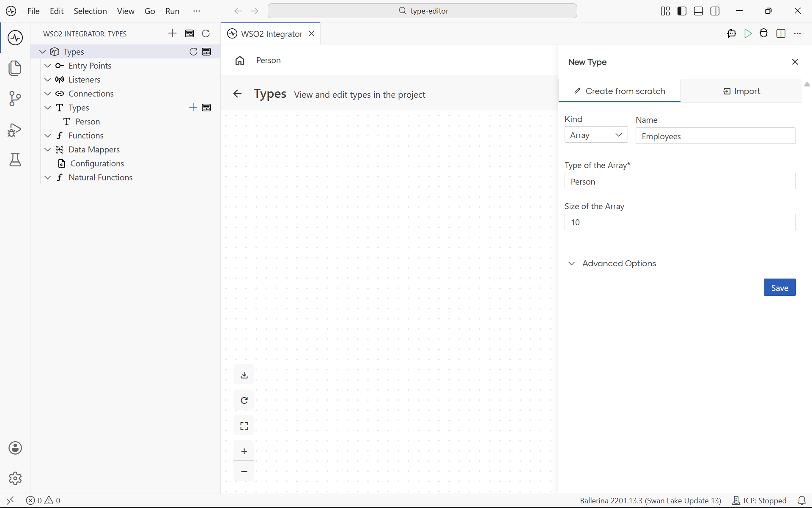Zoom in with the canvas plus button
Image resolution: width=812 pixels, height=508 pixels.
tap(244, 451)
